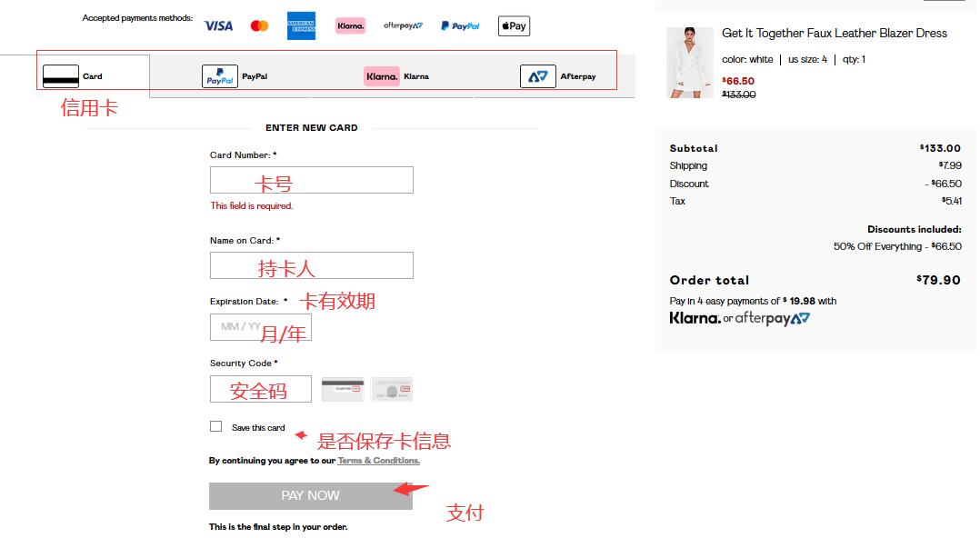Open the Terms & Conditions link
The height and width of the screenshot is (538, 980).
coord(379,461)
